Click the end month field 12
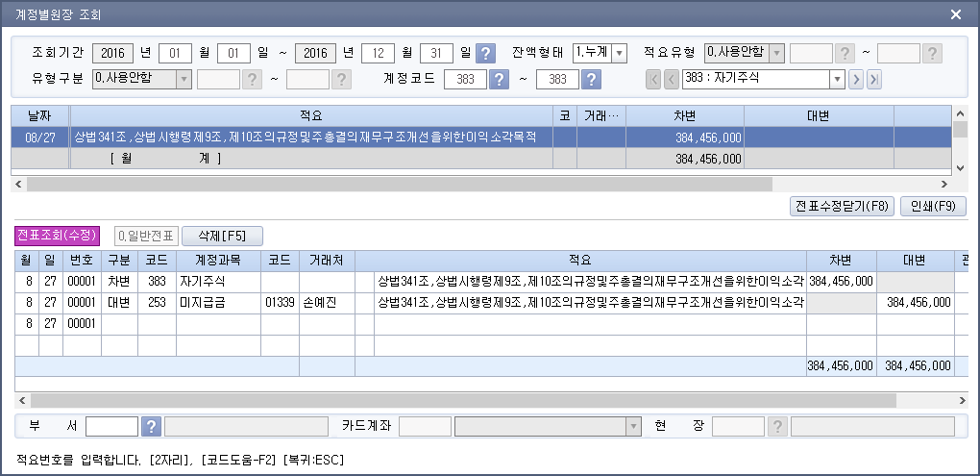 coord(379,53)
